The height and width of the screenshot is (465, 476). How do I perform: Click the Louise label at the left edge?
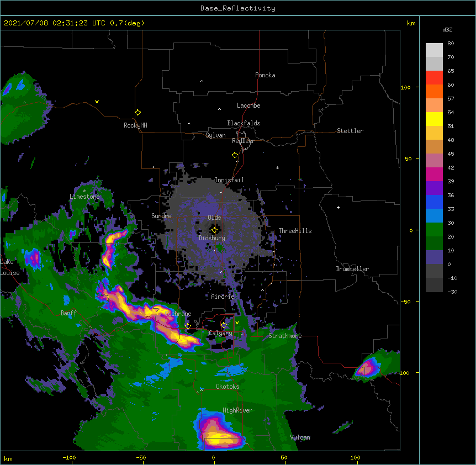tap(10, 273)
